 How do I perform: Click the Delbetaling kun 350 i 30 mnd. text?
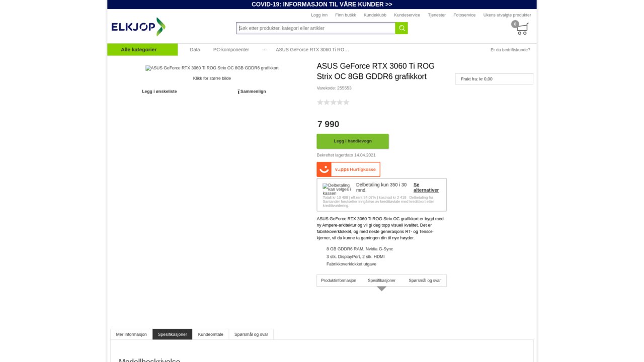[x=381, y=188]
